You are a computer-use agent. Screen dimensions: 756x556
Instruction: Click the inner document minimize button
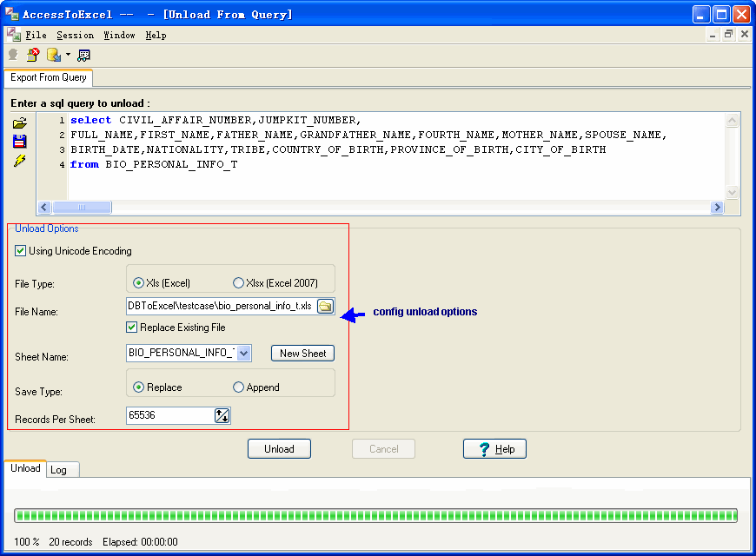[713, 35]
